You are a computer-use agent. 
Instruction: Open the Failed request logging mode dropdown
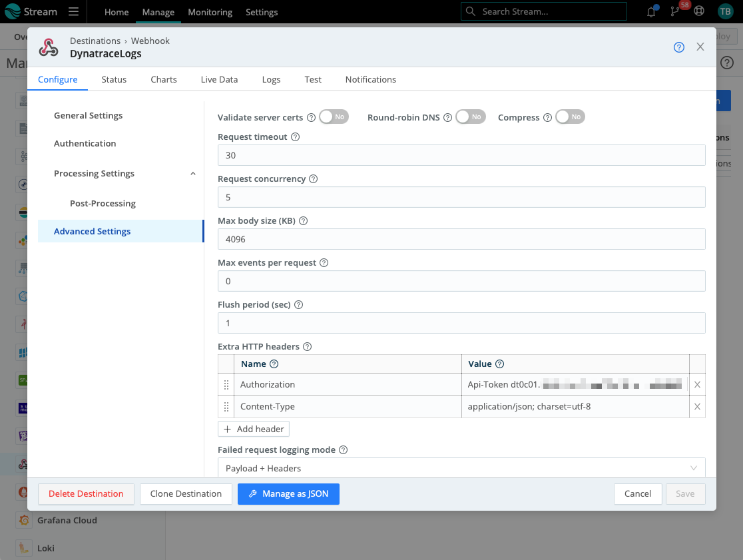pos(461,468)
